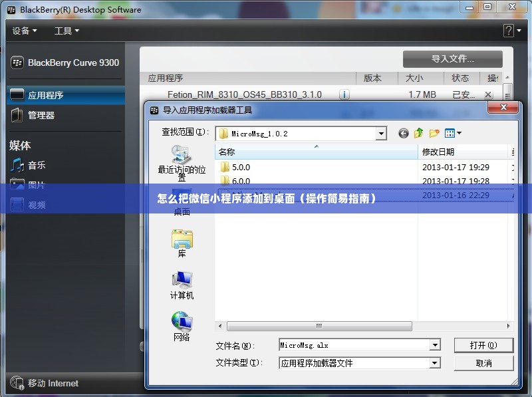Select 应用程序 in the sidebar
532x397 pixels.
click(x=65, y=95)
